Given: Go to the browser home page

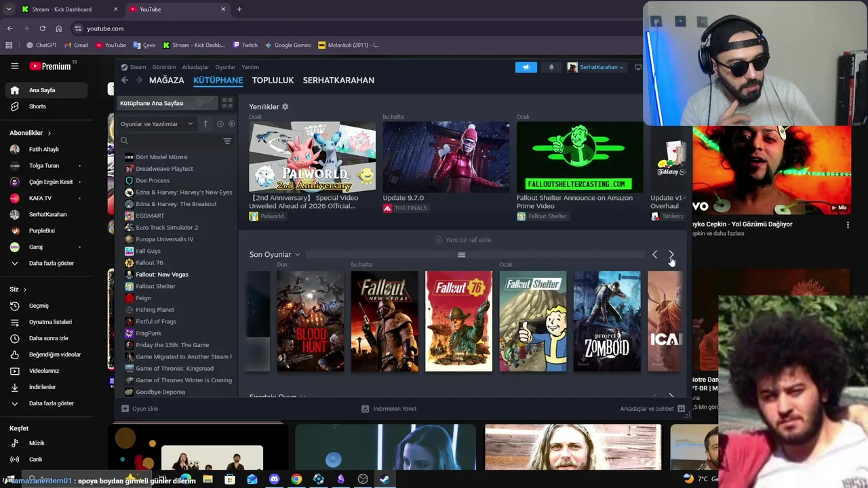Looking at the screenshot, I should (58, 28).
